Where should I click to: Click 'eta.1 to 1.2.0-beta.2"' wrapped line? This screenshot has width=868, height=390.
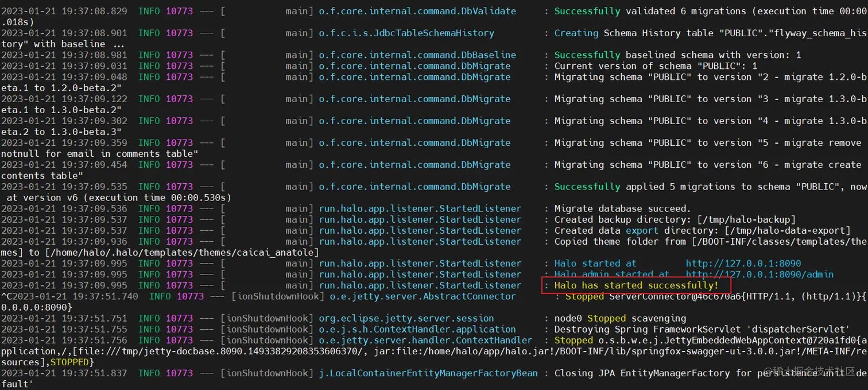point(61,88)
